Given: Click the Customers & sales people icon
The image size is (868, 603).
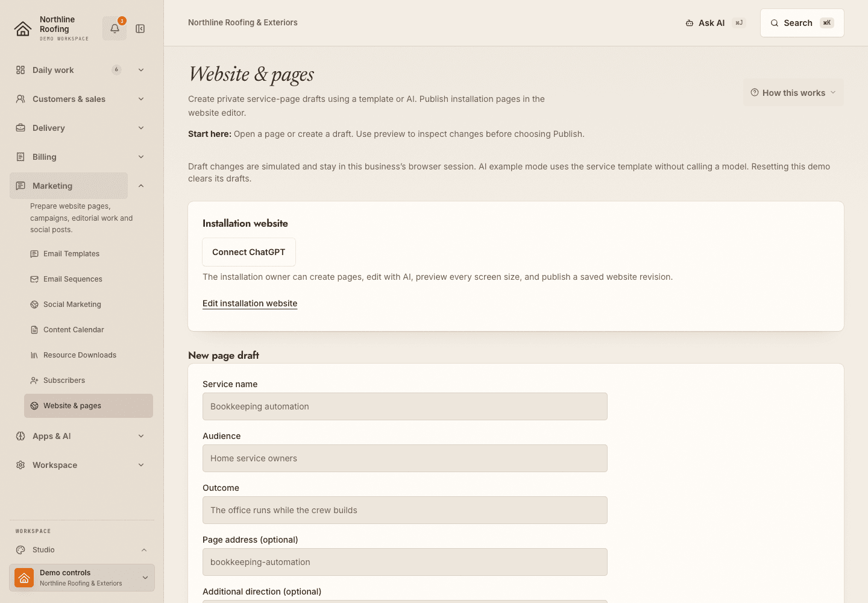Looking at the screenshot, I should [x=20, y=99].
